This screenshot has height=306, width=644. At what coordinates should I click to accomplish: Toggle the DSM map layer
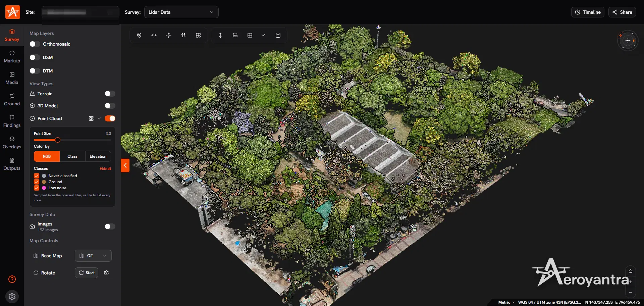click(35, 57)
